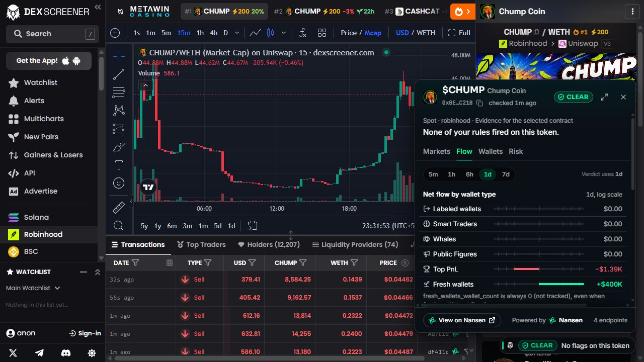
Task: Open the Telegram social link
Action: [x=39, y=353]
